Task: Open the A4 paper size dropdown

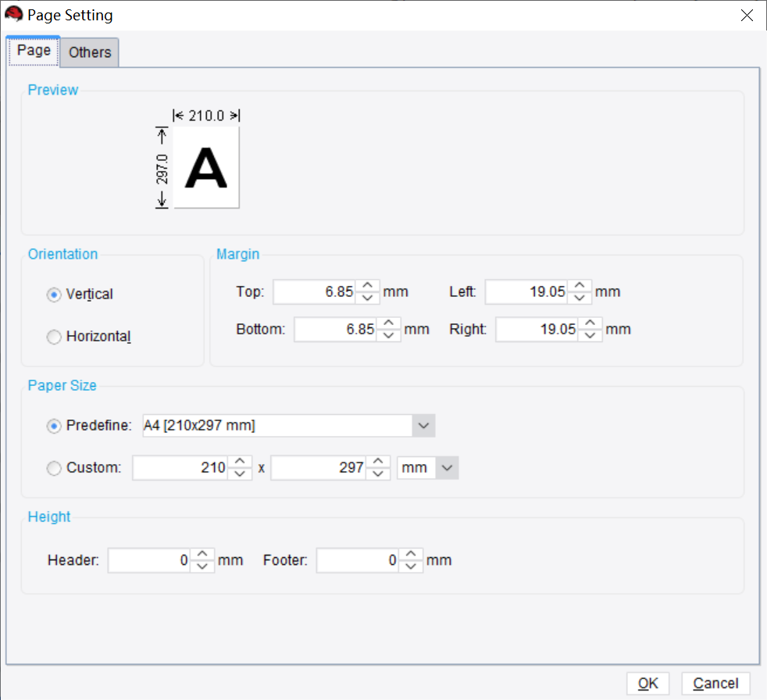Action: pyautogui.click(x=423, y=426)
